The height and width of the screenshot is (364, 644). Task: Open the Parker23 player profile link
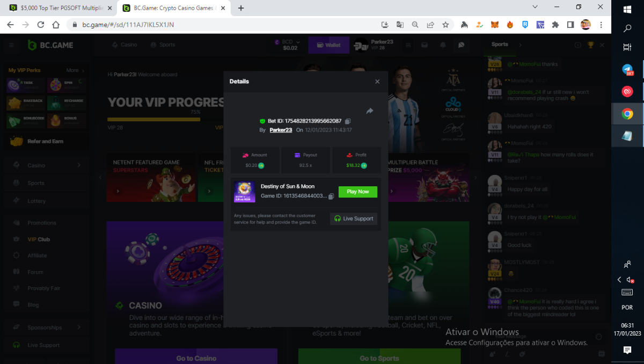[x=281, y=130]
